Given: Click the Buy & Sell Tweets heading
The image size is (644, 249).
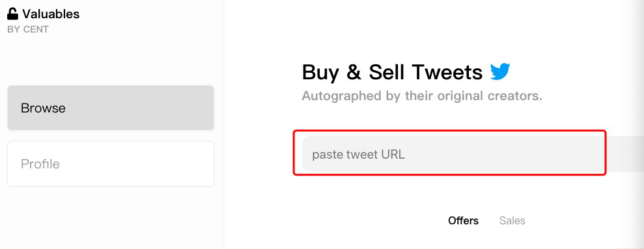Looking at the screenshot, I should [392, 72].
